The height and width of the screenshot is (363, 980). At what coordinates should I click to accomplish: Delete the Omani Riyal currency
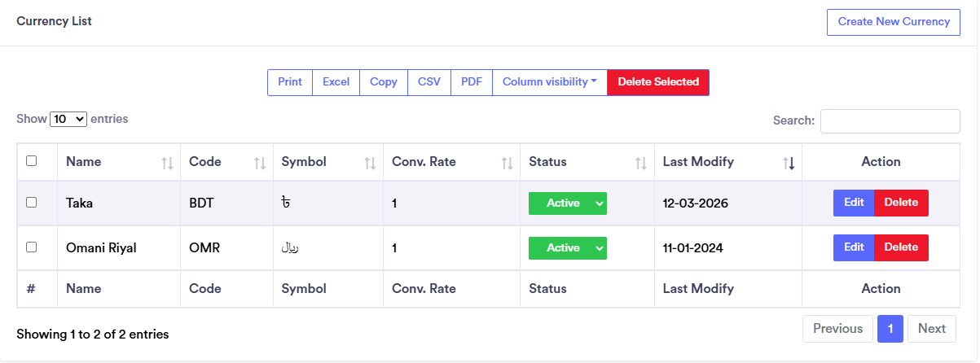[x=901, y=247]
